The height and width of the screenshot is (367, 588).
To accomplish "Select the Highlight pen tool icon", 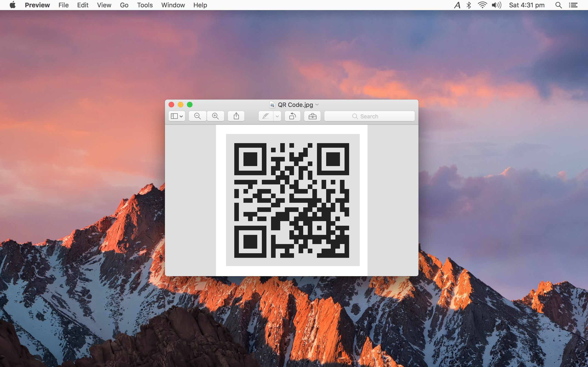I will tap(266, 116).
